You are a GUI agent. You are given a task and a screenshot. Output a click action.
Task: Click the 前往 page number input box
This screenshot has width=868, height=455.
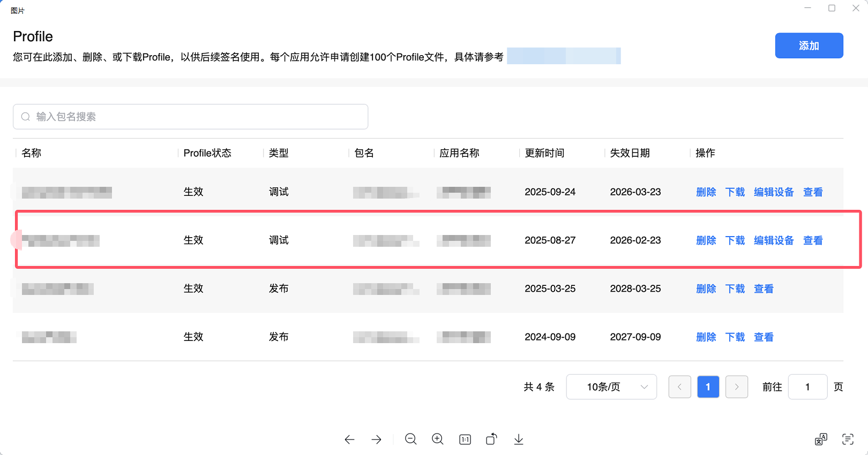pyautogui.click(x=807, y=387)
